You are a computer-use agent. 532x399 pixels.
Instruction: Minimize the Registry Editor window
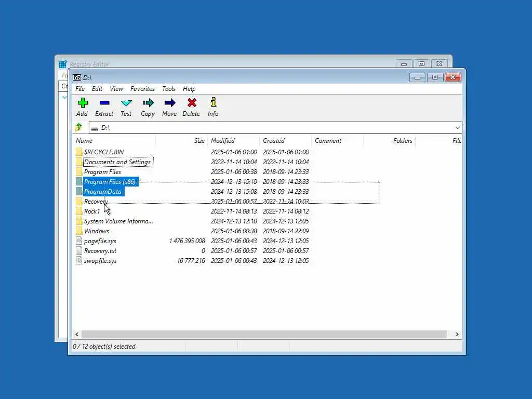(x=404, y=64)
